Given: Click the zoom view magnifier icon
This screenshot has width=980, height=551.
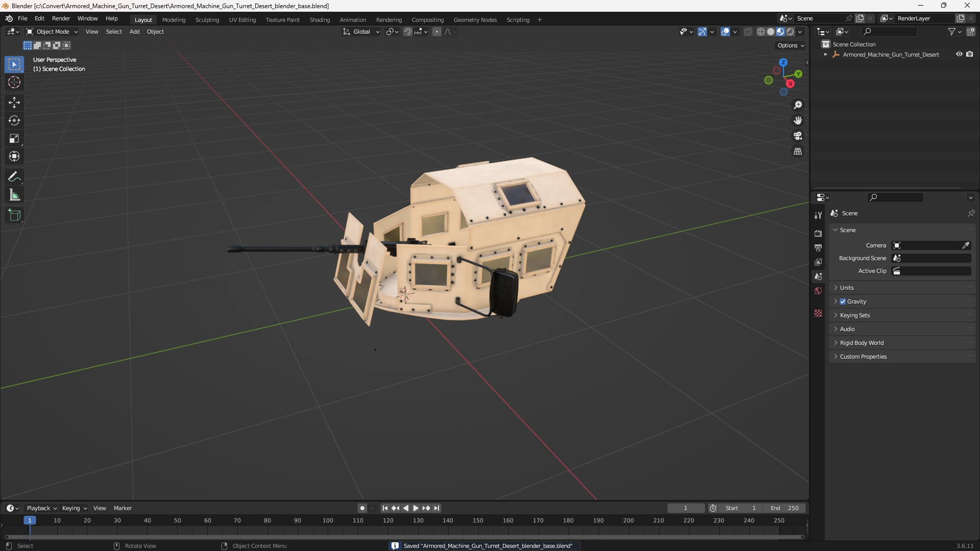Looking at the screenshot, I should [x=798, y=105].
